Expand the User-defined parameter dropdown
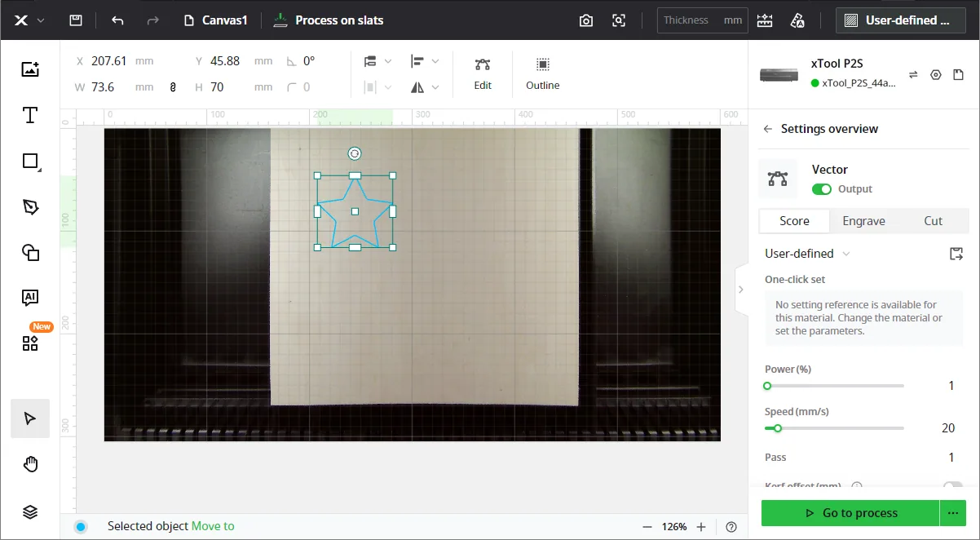 (807, 254)
